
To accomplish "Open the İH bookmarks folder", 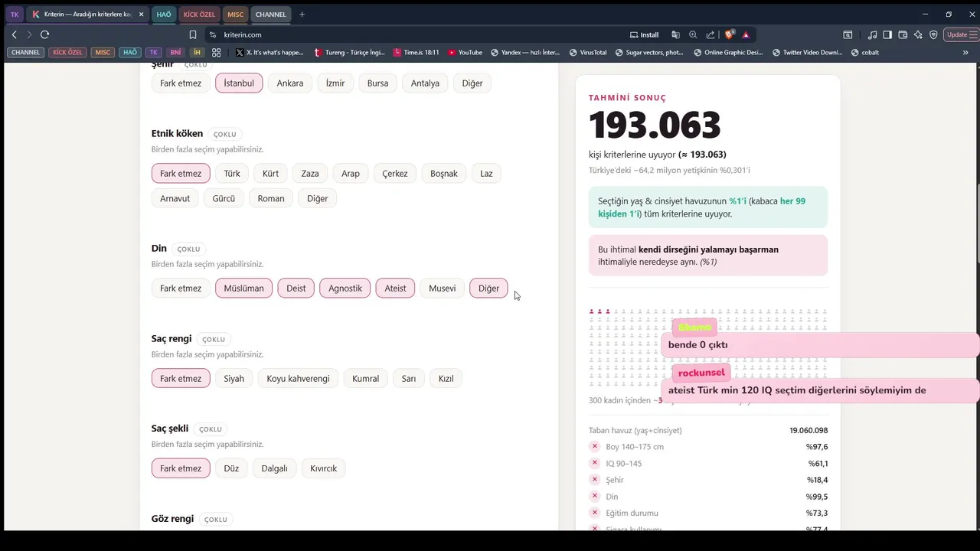I will click(x=197, y=52).
